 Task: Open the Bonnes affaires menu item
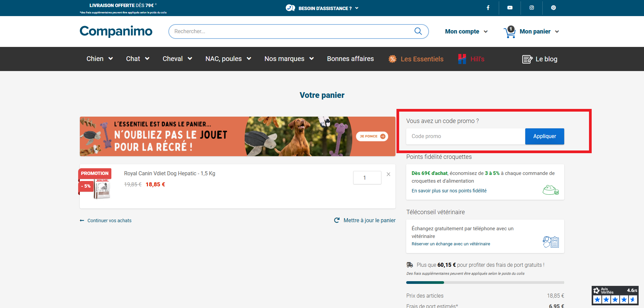coord(350,59)
